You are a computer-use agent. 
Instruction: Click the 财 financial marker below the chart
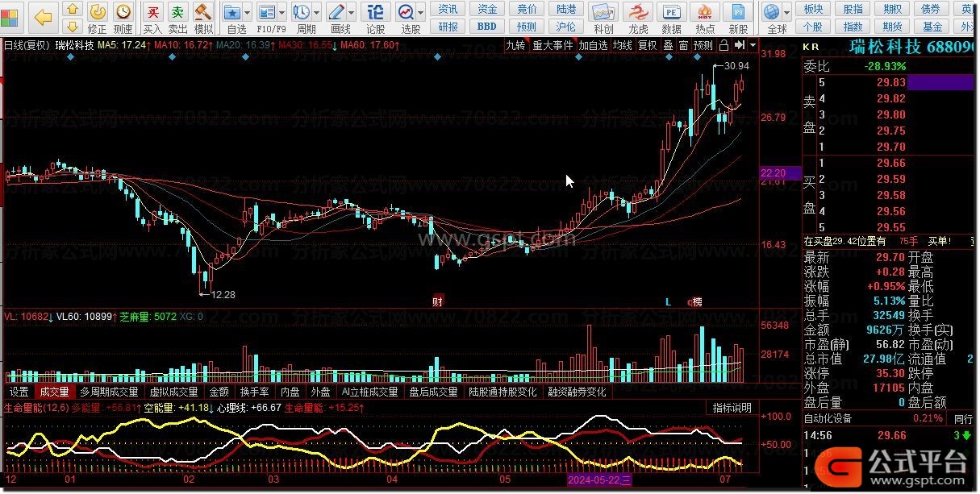click(437, 301)
